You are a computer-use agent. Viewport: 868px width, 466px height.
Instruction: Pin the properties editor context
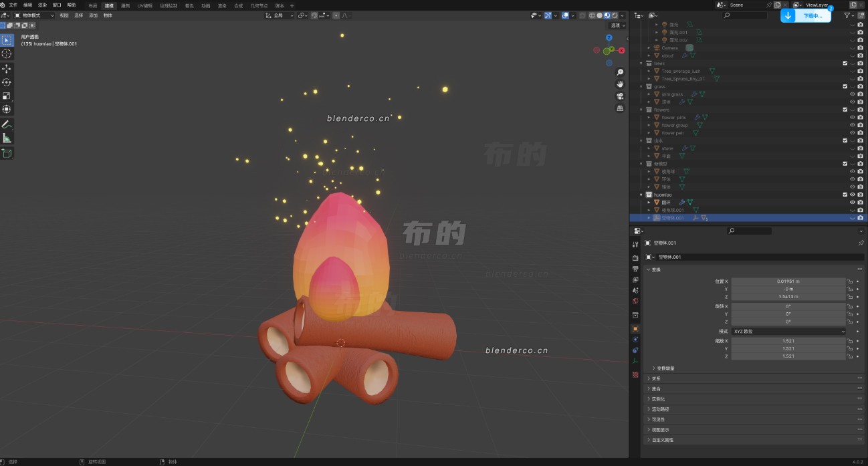click(861, 243)
